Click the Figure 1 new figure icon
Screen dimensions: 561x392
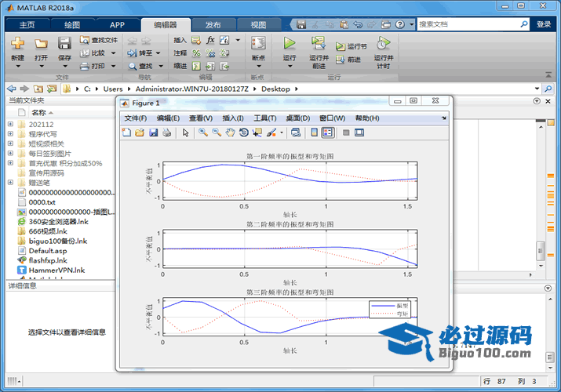[x=126, y=132]
